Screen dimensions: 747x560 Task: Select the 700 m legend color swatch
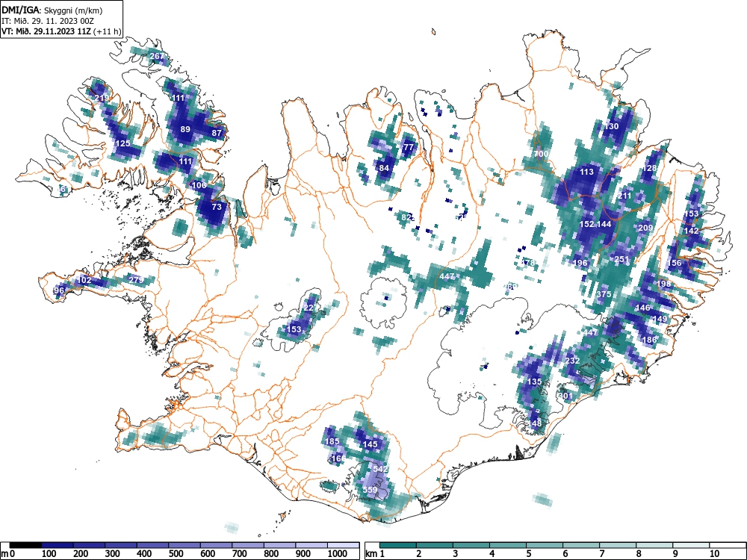(x=248, y=545)
